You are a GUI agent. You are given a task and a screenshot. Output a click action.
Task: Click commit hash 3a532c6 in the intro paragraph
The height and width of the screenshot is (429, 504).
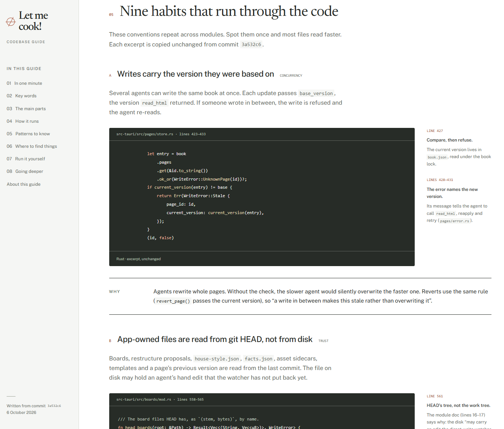point(251,45)
